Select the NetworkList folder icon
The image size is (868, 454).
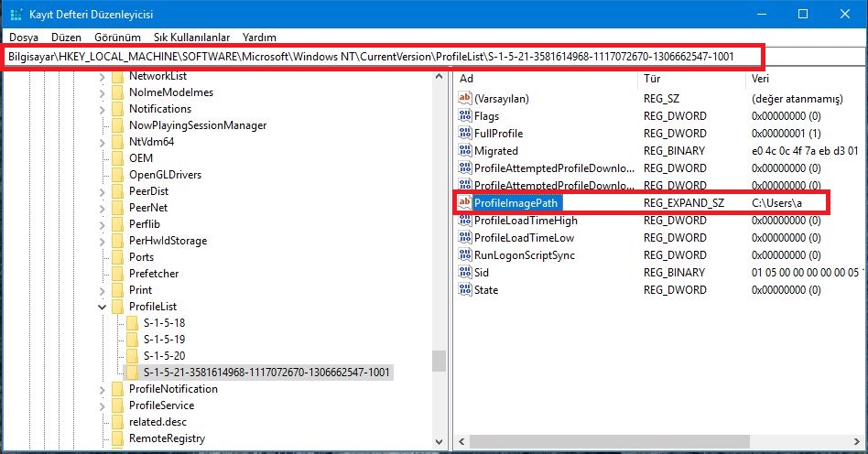click(x=117, y=76)
